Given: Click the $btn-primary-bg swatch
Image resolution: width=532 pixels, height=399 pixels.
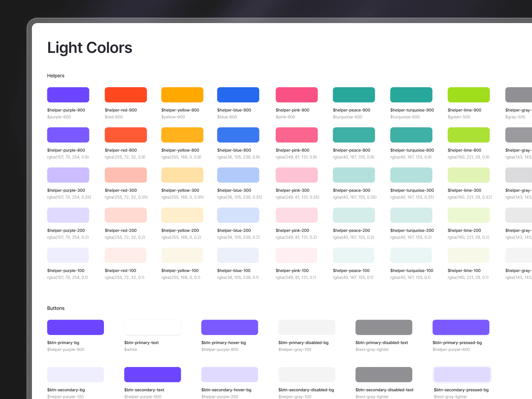Looking at the screenshot, I should (75, 327).
